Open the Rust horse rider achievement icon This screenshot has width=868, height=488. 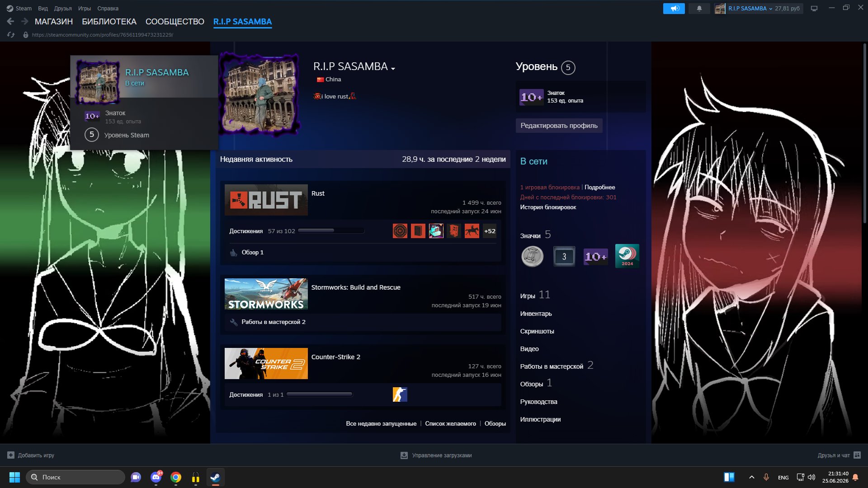tap(472, 231)
